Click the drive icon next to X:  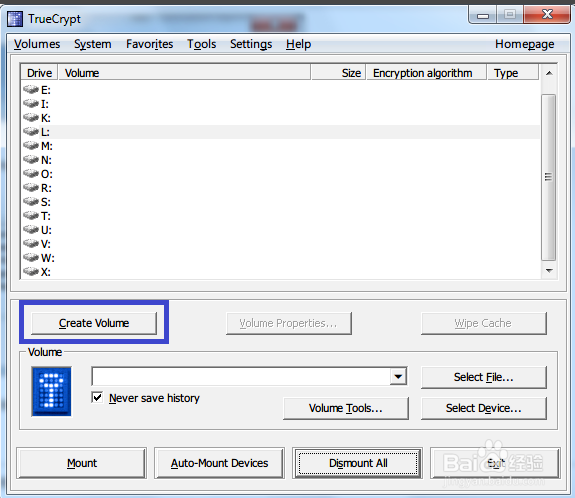click(31, 271)
